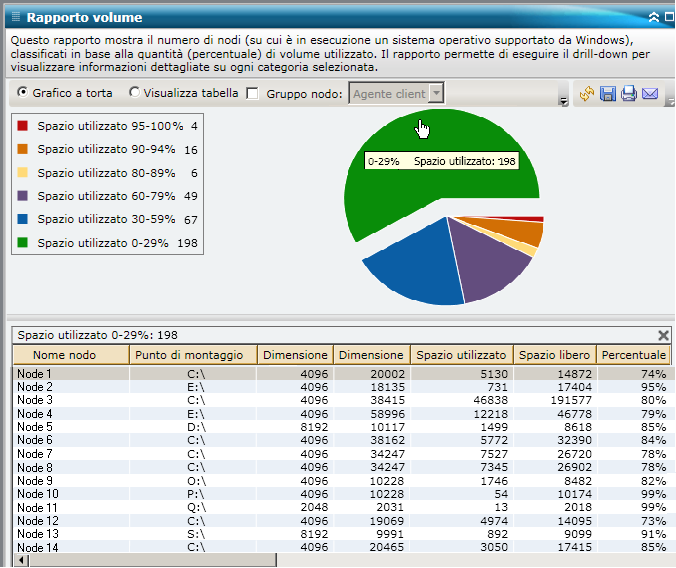Click the second Dimensione column header
The width and height of the screenshot is (676, 568).
coord(371,355)
